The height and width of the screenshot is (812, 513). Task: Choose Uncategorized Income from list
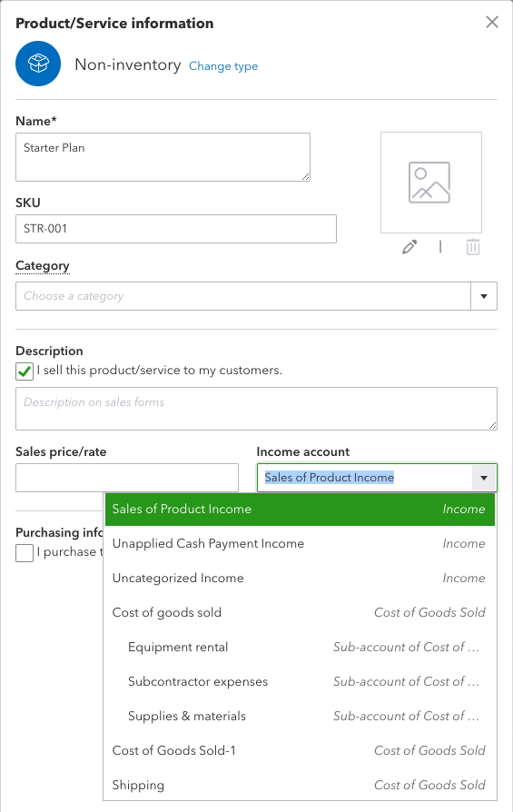[300, 578]
